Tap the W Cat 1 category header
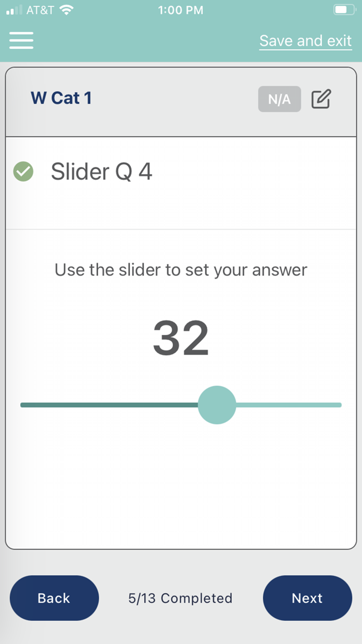The image size is (362, 644). coord(62,98)
